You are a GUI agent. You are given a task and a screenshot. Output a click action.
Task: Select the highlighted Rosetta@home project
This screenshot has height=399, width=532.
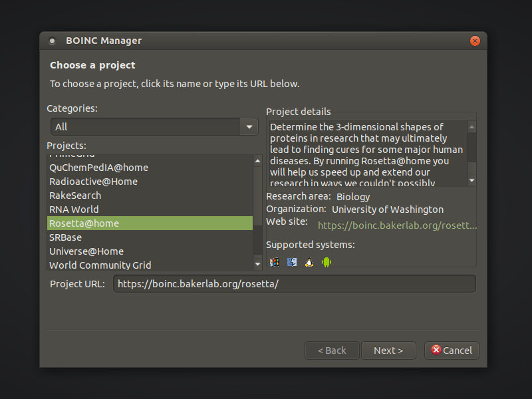click(x=150, y=223)
